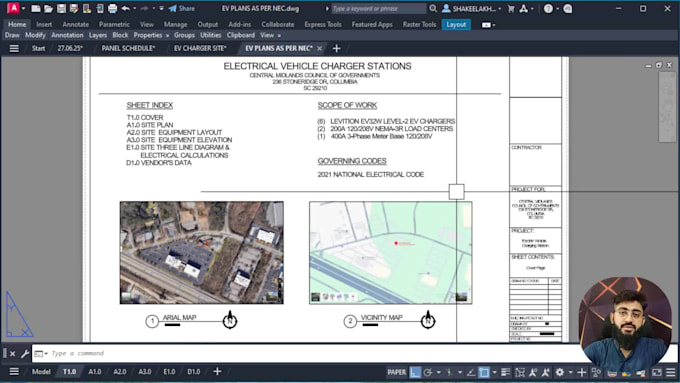Click the Redo arrow icon
Viewport: 680px width, 383px height.
point(145,8)
